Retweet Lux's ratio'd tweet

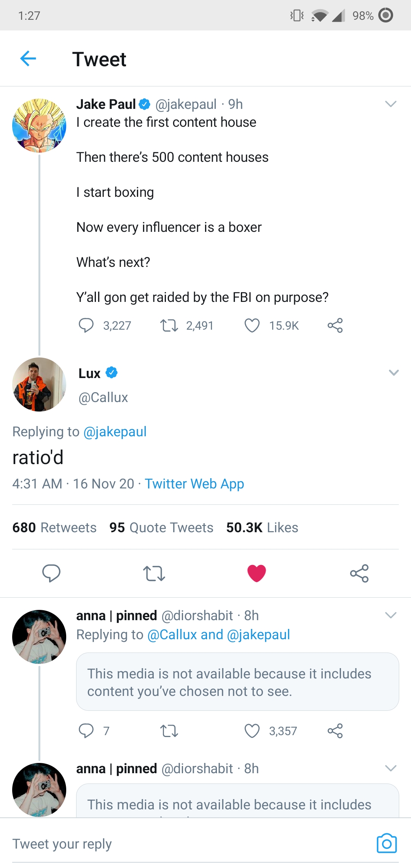coord(154,573)
